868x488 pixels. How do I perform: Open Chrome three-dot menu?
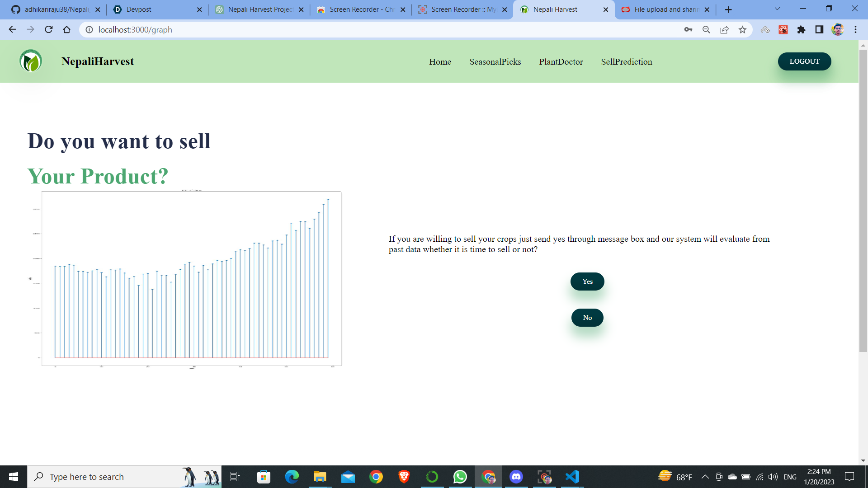(x=855, y=30)
